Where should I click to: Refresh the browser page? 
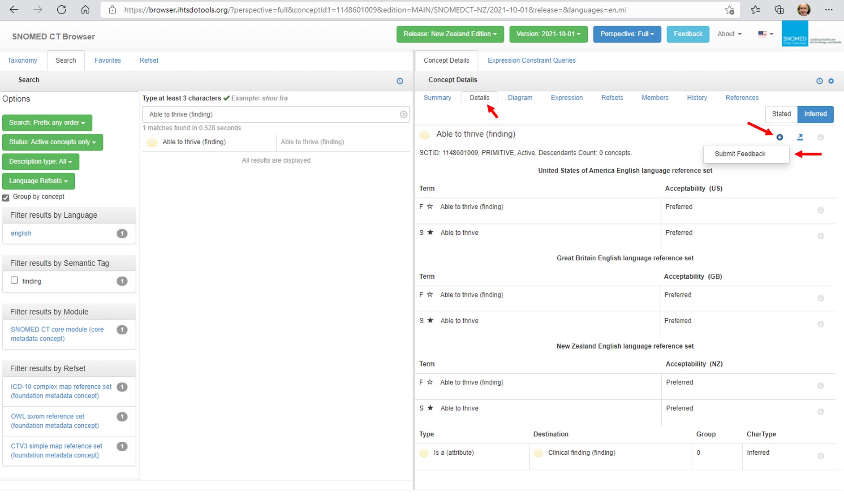click(61, 10)
